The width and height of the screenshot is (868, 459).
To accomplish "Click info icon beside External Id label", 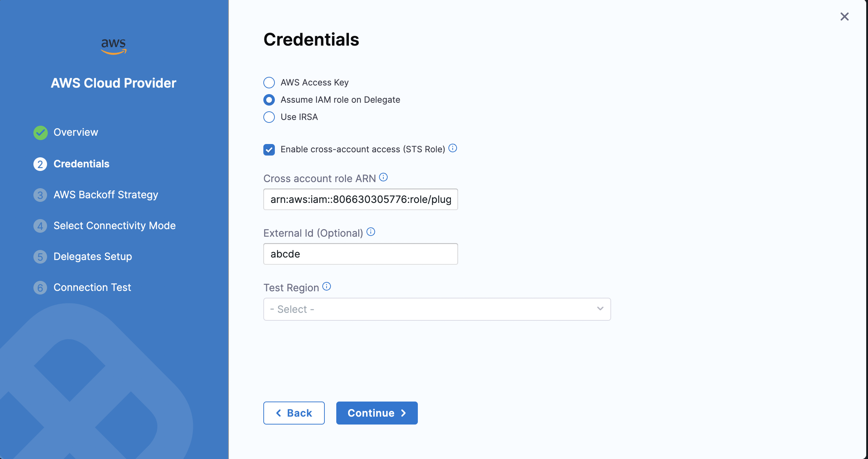I will (x=371, y=232).
